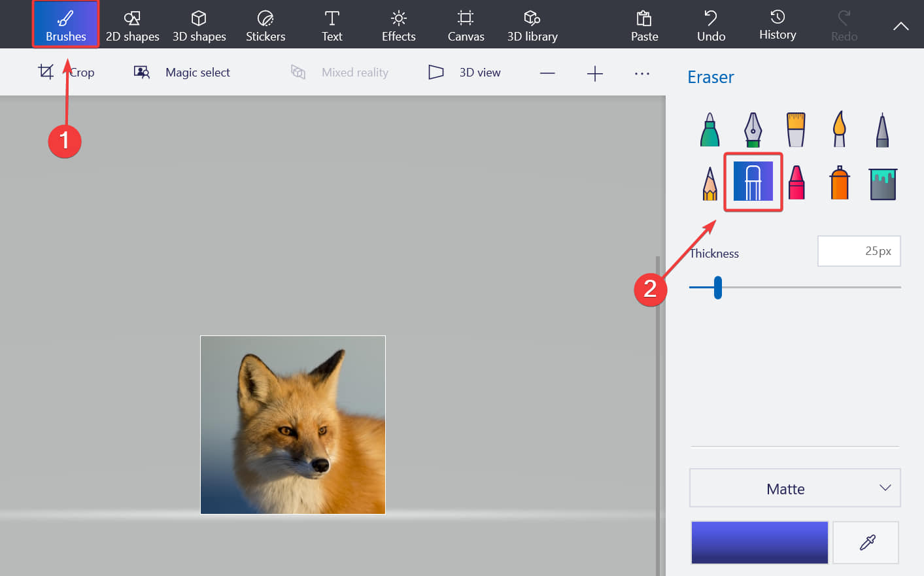Select the Pixel pen brush

pyautogui.click(x=882, y=129)
